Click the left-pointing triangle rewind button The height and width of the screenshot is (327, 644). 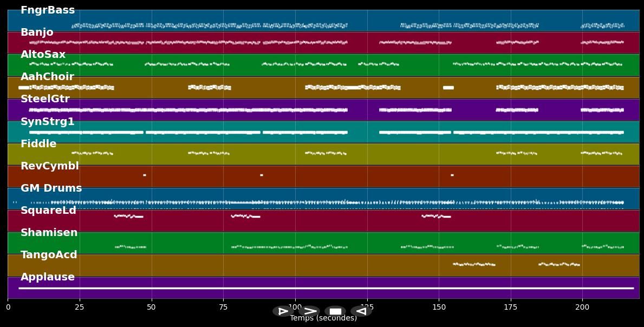click(361, 311)
